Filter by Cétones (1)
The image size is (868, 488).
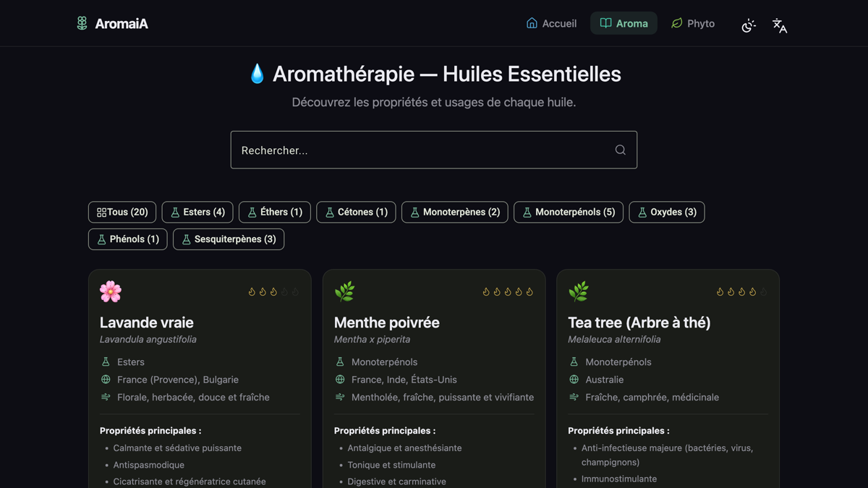356,212
